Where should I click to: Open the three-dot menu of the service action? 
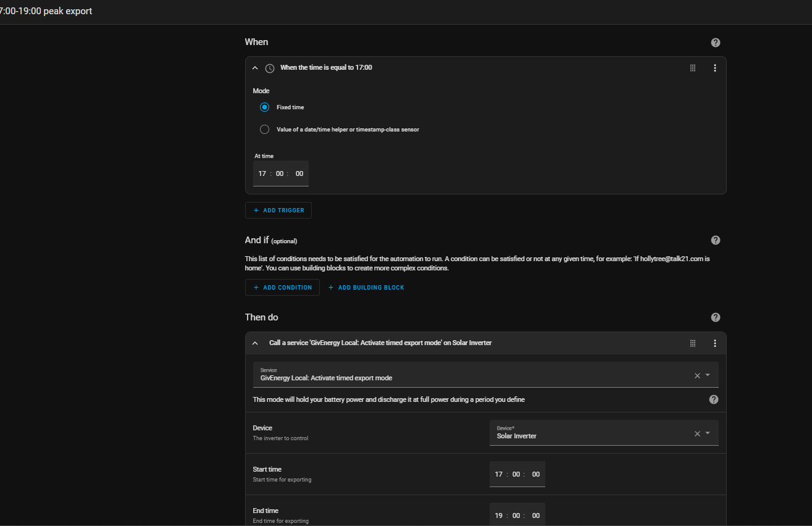pyautogui.click(x=715, y=343)
